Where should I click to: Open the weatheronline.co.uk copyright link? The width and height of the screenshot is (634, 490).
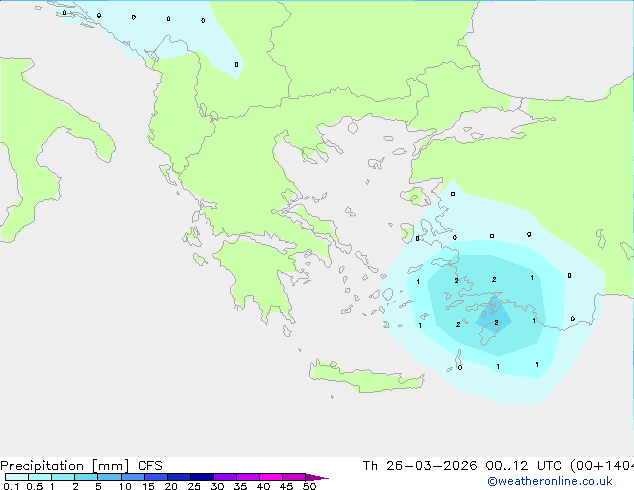(x=550, y=481)
